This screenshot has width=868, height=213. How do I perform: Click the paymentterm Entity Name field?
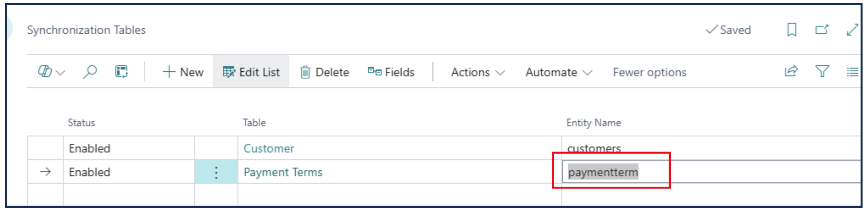(x=603, y=172)
